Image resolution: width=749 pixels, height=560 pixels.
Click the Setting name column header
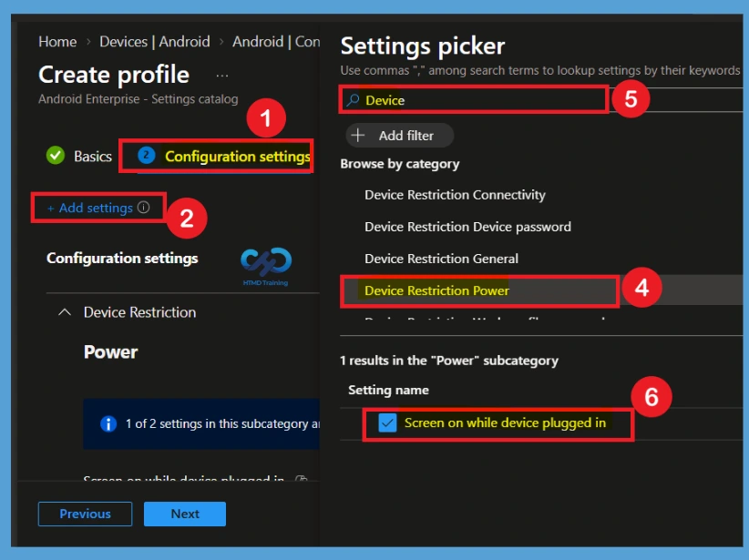click(388, 390)
